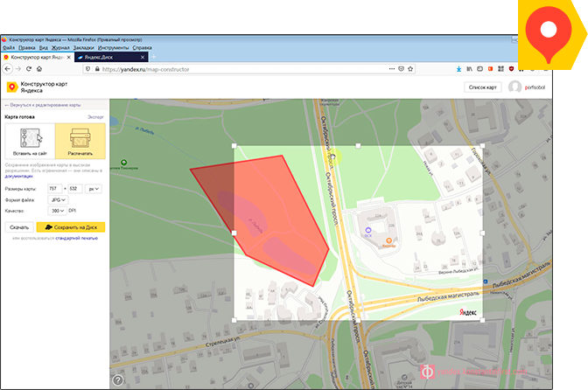Click the top-left handle of print area
This screenshot has width=588, height=390.
click(234, 146)
